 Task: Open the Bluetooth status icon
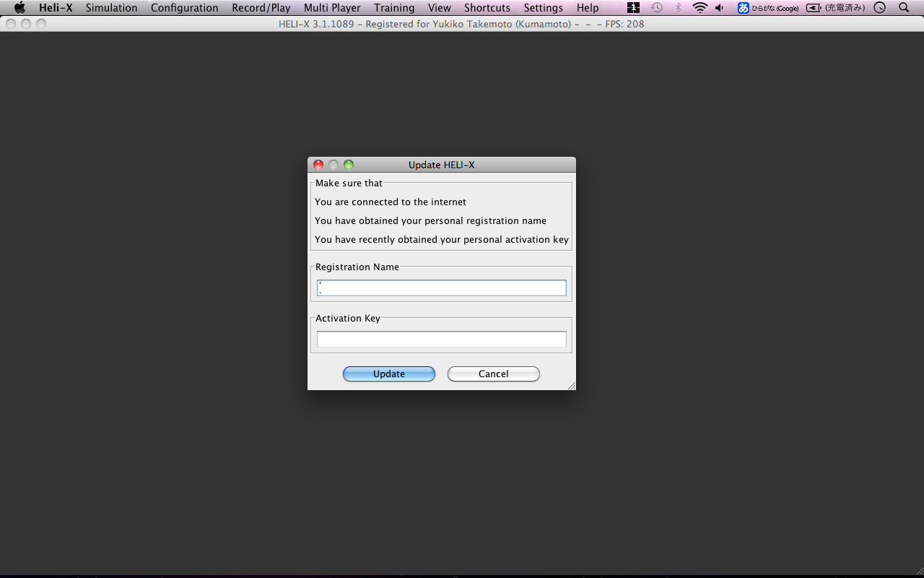(678, 8)
